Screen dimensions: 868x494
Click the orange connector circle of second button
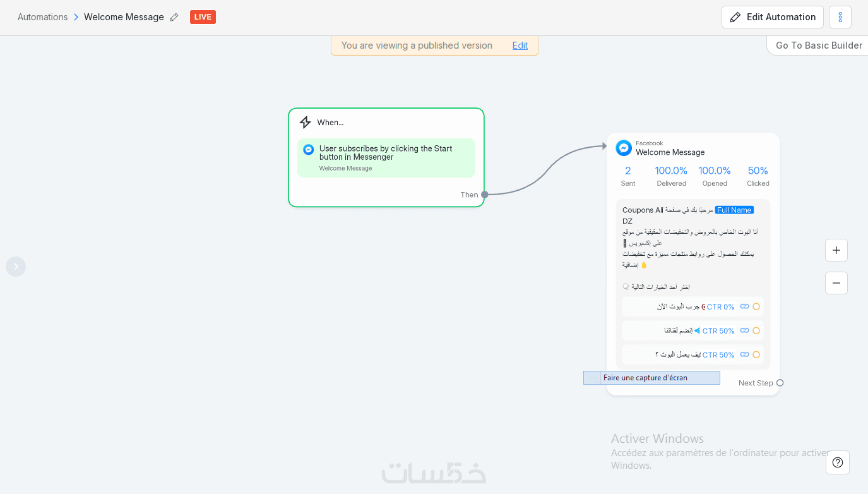(x=756, y=330)
